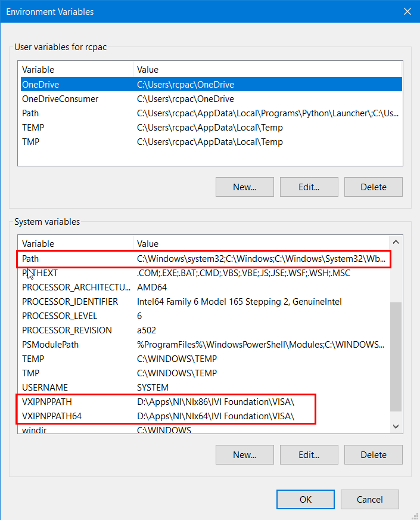Click the System variables Value column header

(261, 244)
